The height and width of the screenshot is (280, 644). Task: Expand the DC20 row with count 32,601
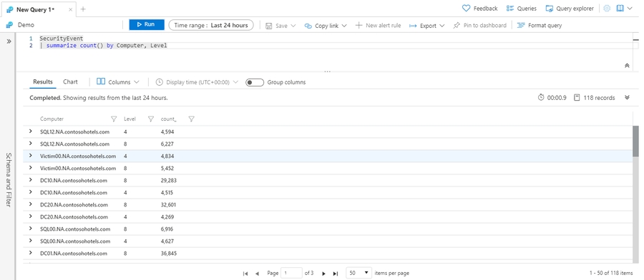pos(30,204)
